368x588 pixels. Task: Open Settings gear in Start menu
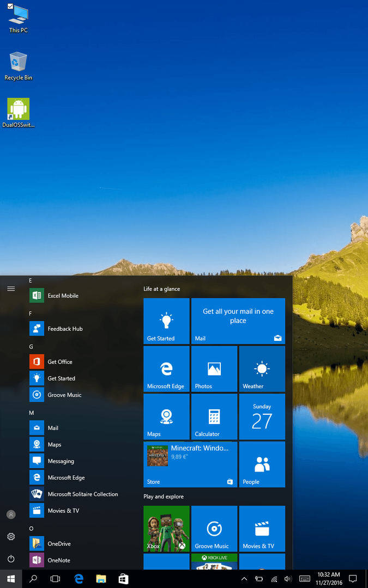(x=11, y=537)
